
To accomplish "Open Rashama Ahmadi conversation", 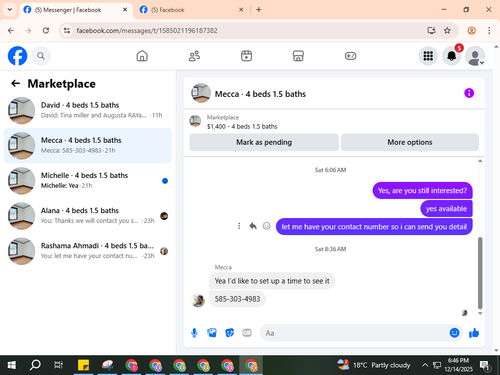I will (x=88, y=251).
